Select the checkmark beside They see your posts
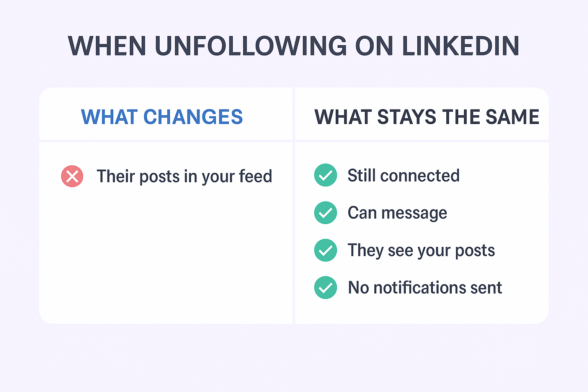This screenshot has height=392, width=588. coord(325,250)
